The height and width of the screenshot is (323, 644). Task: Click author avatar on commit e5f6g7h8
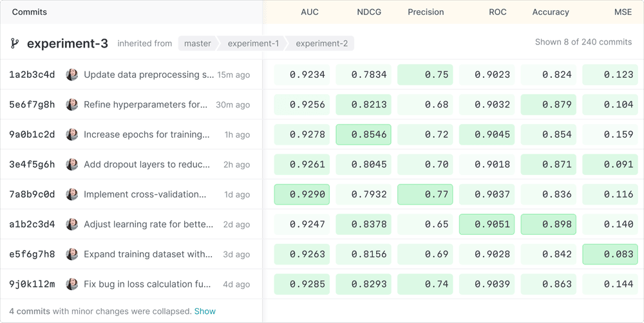point(72,254)
